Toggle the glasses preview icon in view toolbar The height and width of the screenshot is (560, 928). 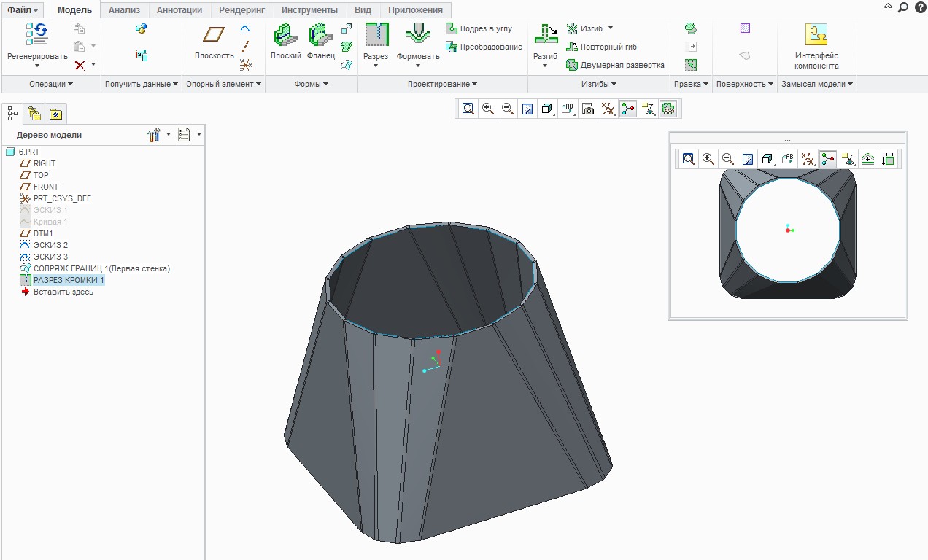click(x=668, y=109)
